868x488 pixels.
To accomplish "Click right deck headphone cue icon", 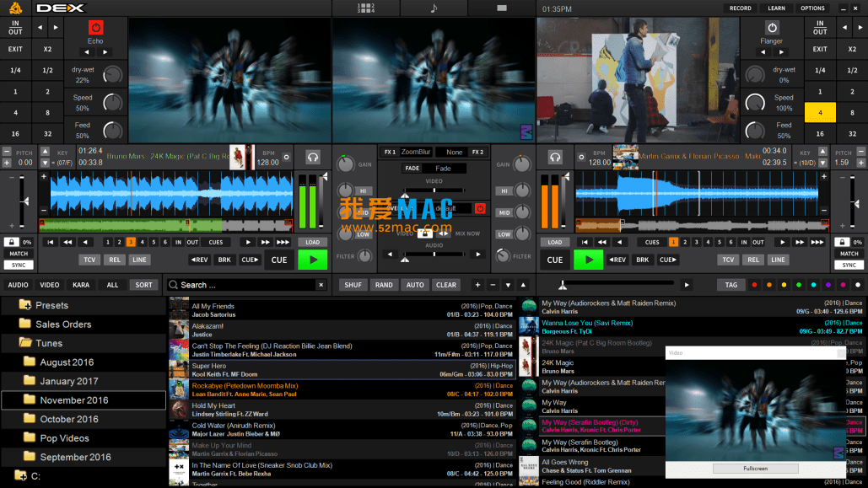I will pyautogui.click(x=555, y=158).
